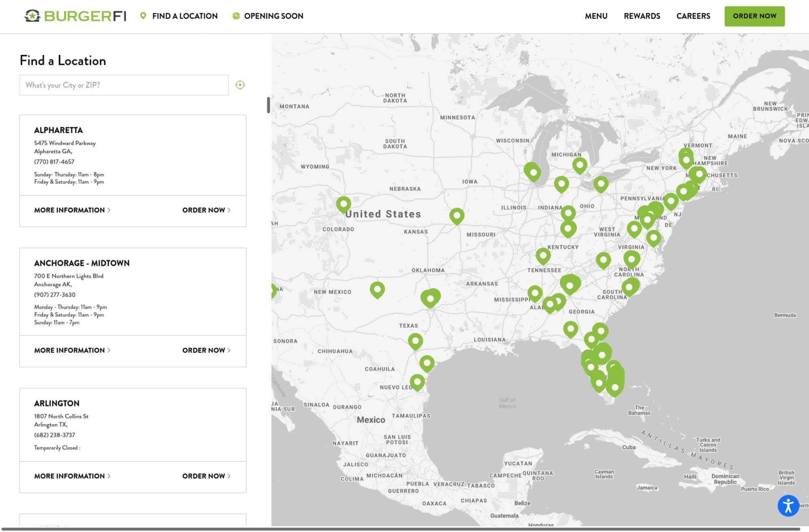Open the Find a Location nav link
This screenshot has height=532, width=809.
[x=185, y=16]
